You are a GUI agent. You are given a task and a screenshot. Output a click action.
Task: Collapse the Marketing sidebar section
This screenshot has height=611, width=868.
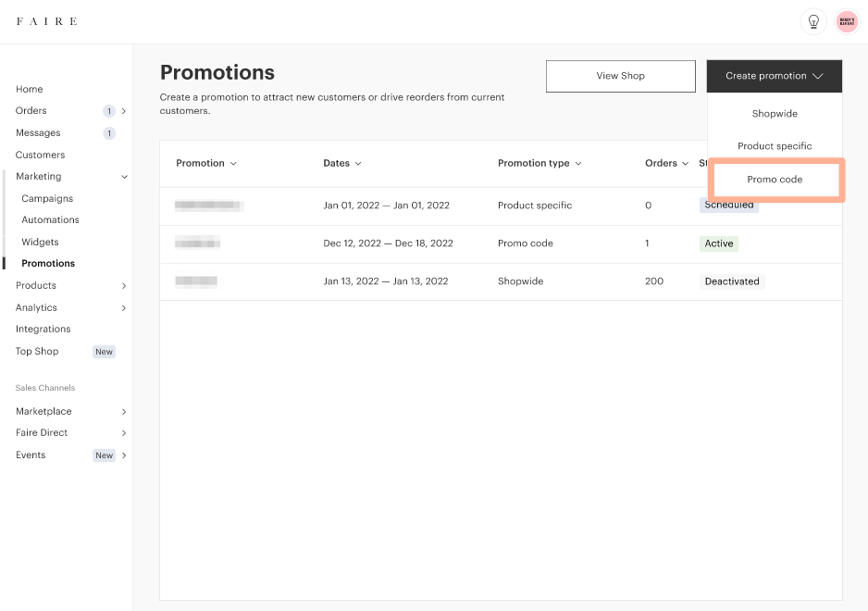(124, 177)
